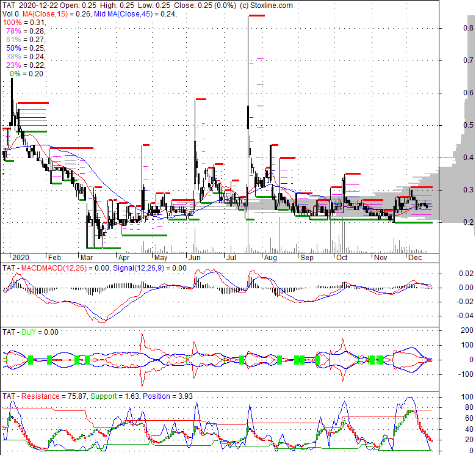
Task: Click the Nov month label
Action: 381,258
